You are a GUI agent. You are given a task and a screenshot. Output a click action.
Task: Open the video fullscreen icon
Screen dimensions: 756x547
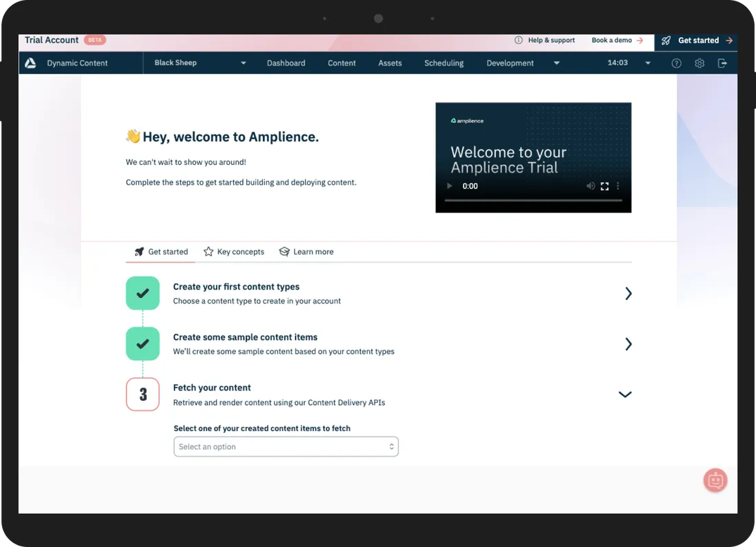pyautogui.click(x=605, y=186)
